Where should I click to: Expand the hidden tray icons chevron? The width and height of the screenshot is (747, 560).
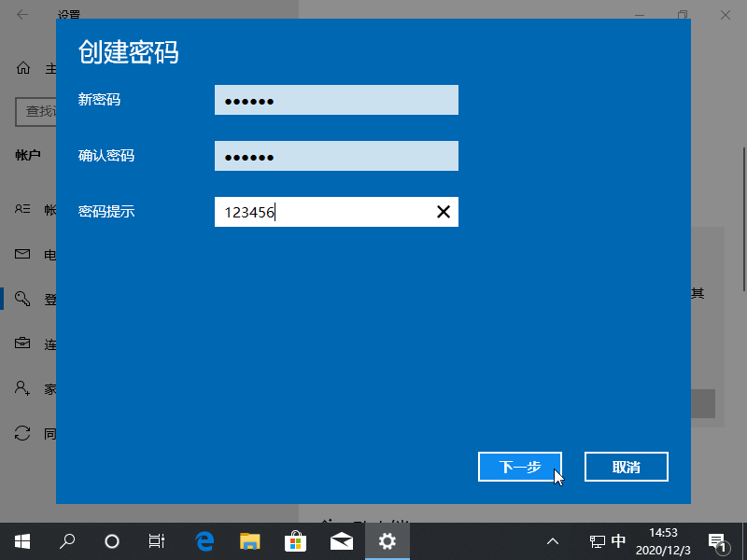click(x=553, y=540)
